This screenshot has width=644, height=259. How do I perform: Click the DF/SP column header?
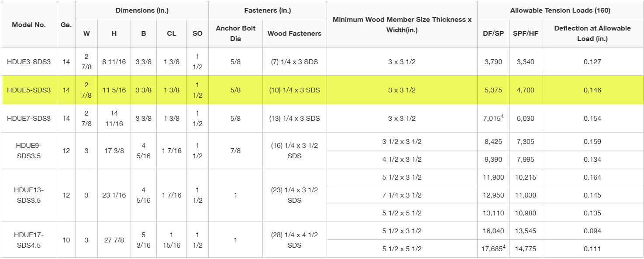pyautogui.click(x=493, y=33)
